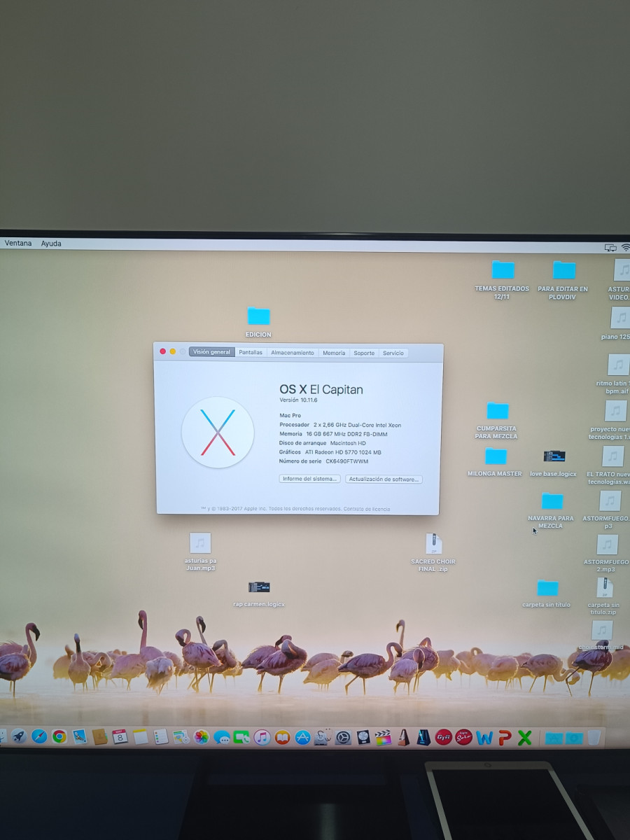
Task: Select the EDICION folder on desktop
Action: 258,322
